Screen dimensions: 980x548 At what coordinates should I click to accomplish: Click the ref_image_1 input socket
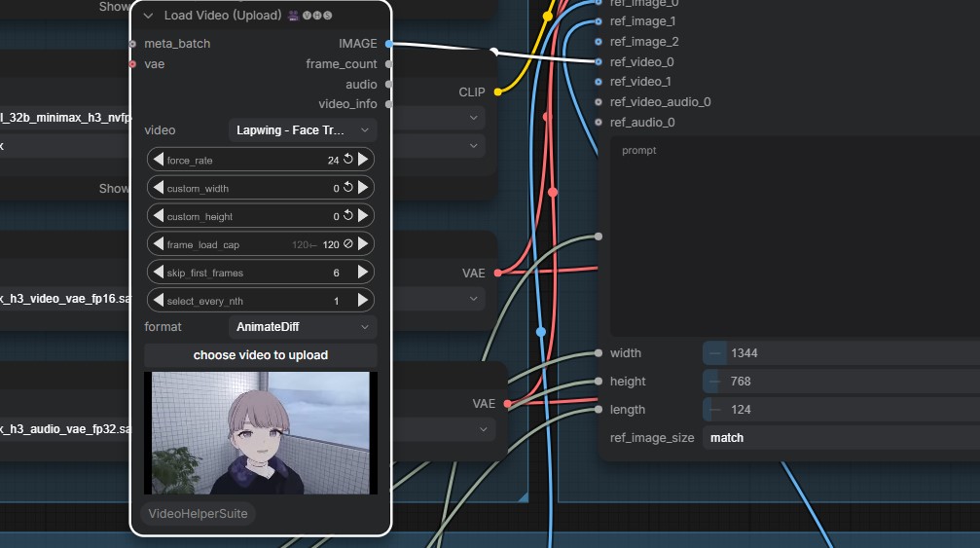(x=599, y=21)
